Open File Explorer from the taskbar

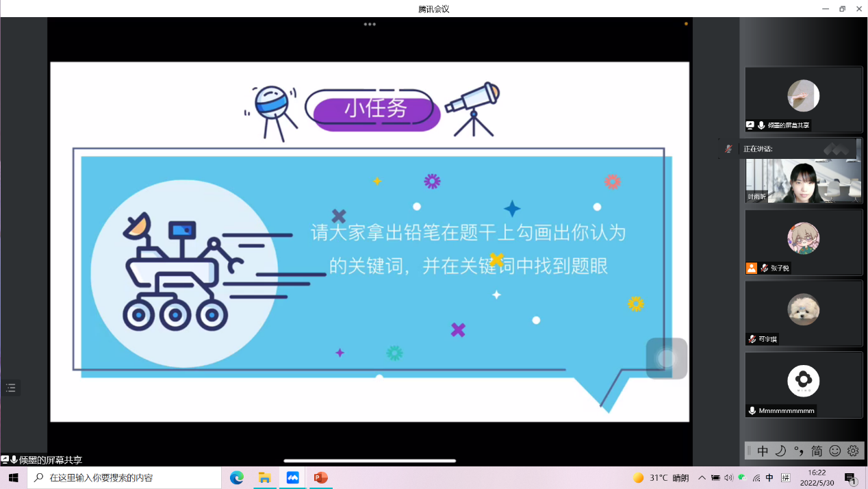(x=265, y=478)
